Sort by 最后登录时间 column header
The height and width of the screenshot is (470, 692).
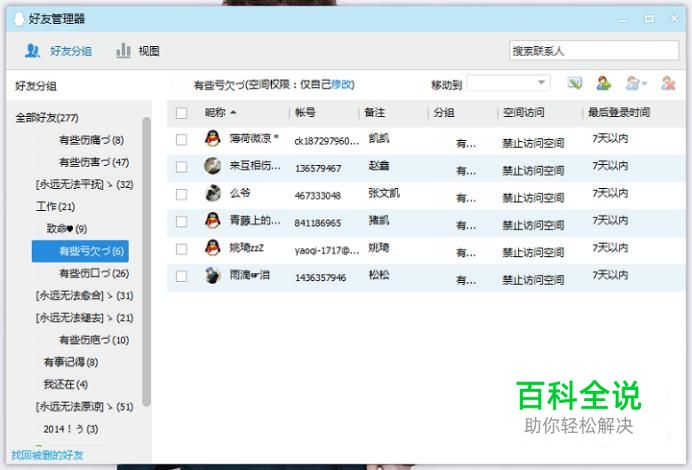tap(619, 113)
